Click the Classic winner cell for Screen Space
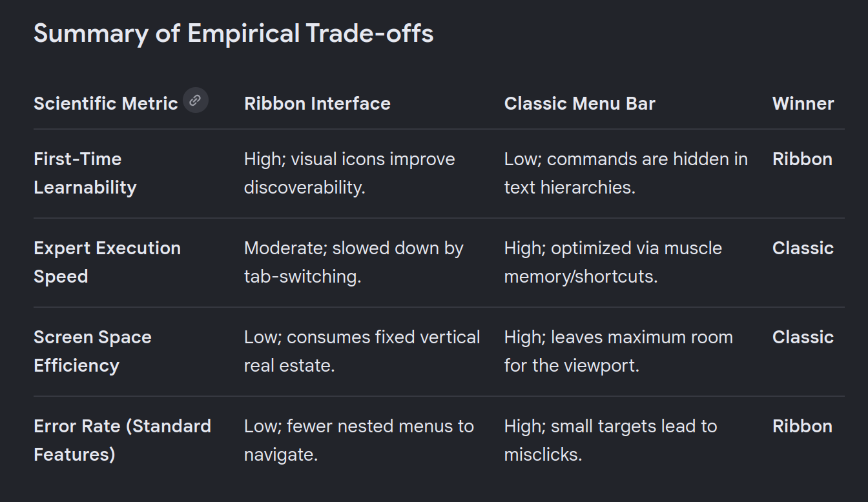Image resolution: width=868 pixels, height=502 pixels. coord(803,337)
